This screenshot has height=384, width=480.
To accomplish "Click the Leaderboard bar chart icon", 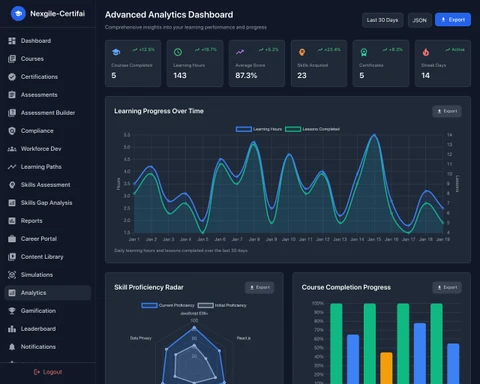I will pos(12,329).
